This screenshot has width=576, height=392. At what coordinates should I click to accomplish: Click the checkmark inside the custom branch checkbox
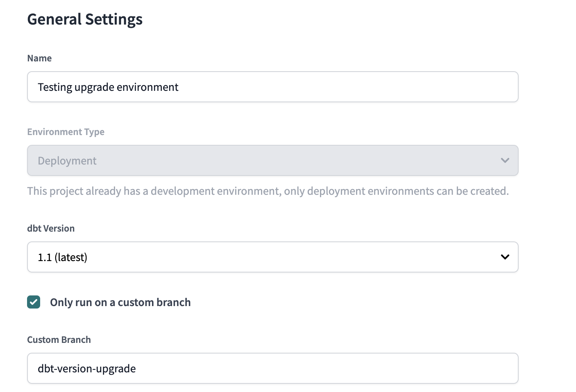tap(33, 302)
